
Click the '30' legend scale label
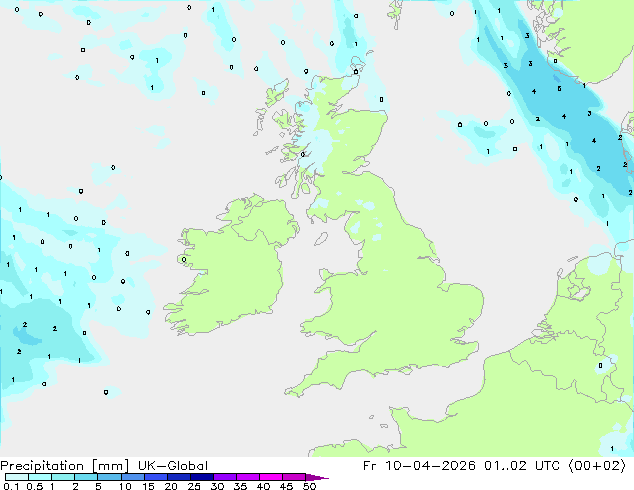[217, 486]
